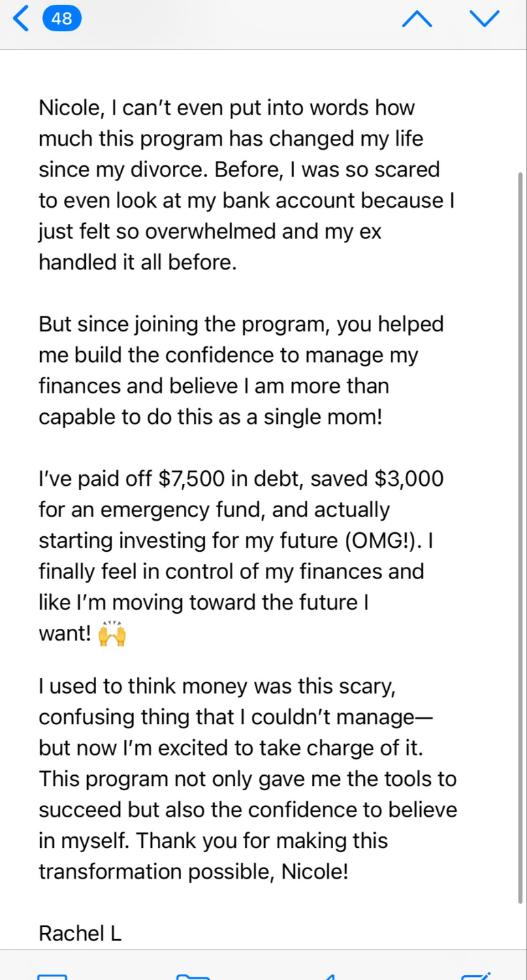Viewport: 527px width, 980px height.
Task: Tap the 48 unread count badge
Action: 61,19
